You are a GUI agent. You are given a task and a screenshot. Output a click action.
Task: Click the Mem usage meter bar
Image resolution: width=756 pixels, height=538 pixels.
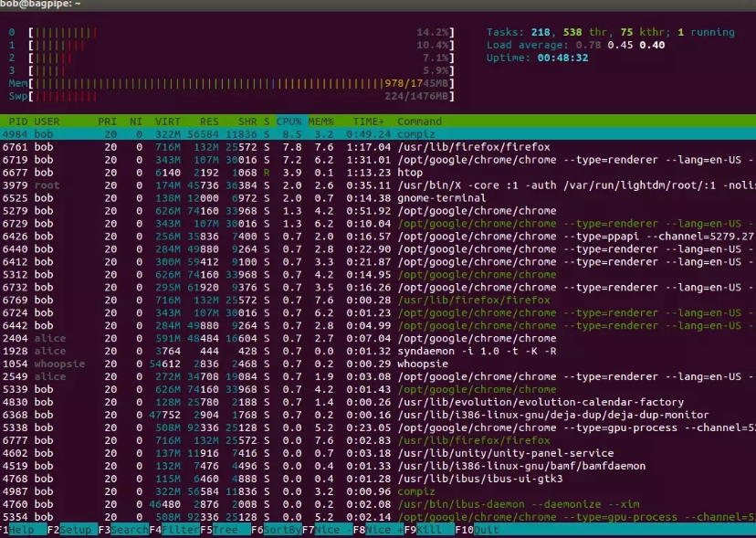click(x=228, y=83)
